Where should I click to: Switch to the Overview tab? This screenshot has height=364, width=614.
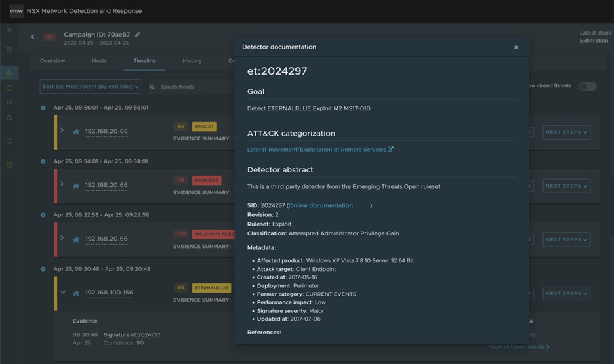point(52,61)
